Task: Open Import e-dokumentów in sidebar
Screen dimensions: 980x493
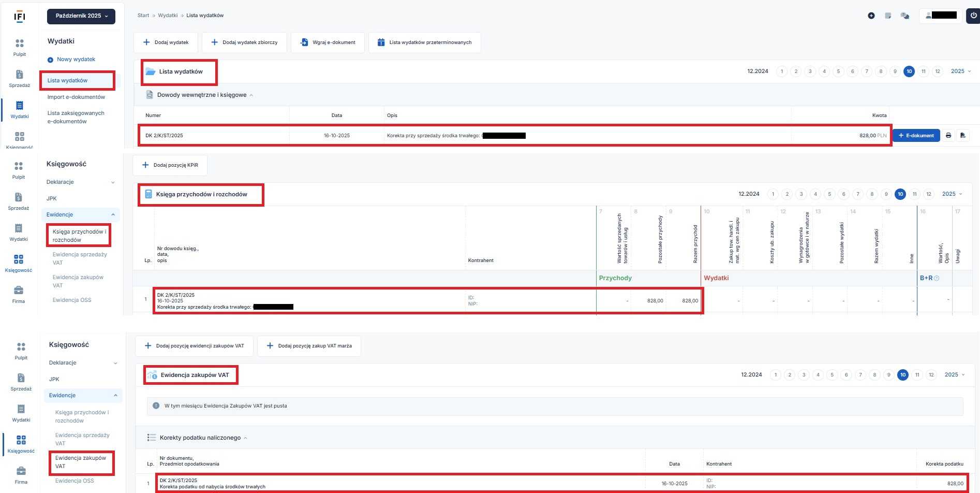Action: point(76,97)
